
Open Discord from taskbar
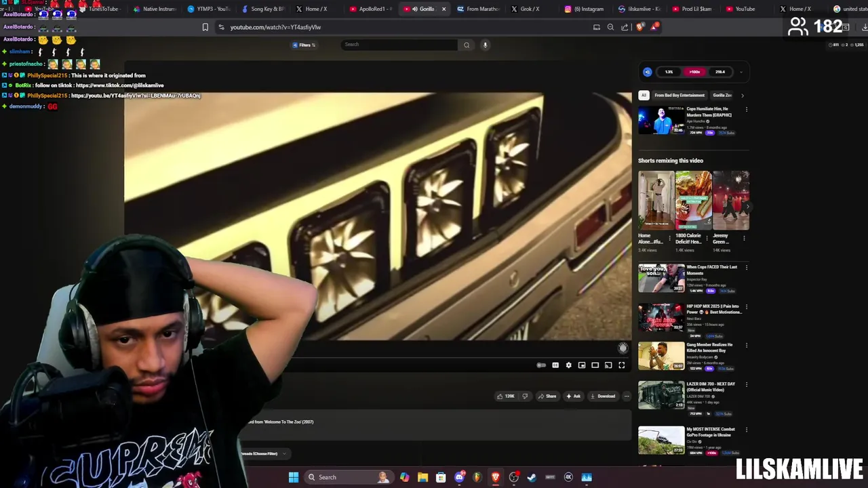click(459, 477)
